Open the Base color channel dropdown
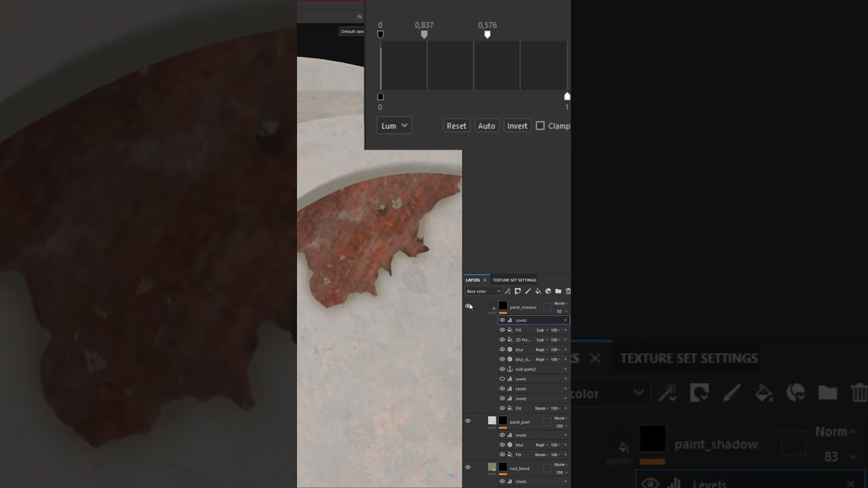This screenshot has width=868, height=488. 483,291
